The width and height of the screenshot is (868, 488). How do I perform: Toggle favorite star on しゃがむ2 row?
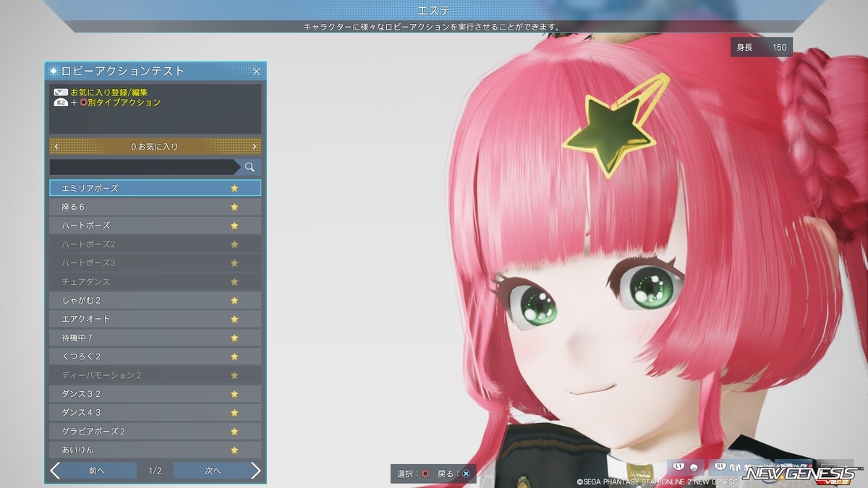coord(234,300)
